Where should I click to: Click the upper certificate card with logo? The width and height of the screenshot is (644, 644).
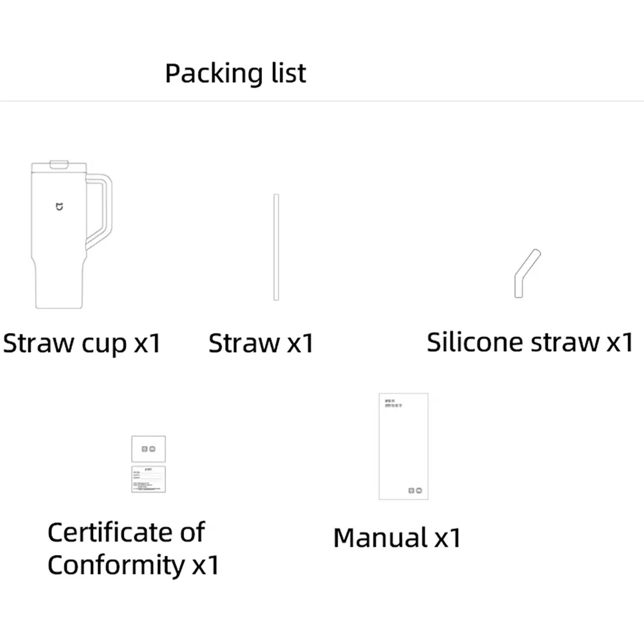point(148,449)
